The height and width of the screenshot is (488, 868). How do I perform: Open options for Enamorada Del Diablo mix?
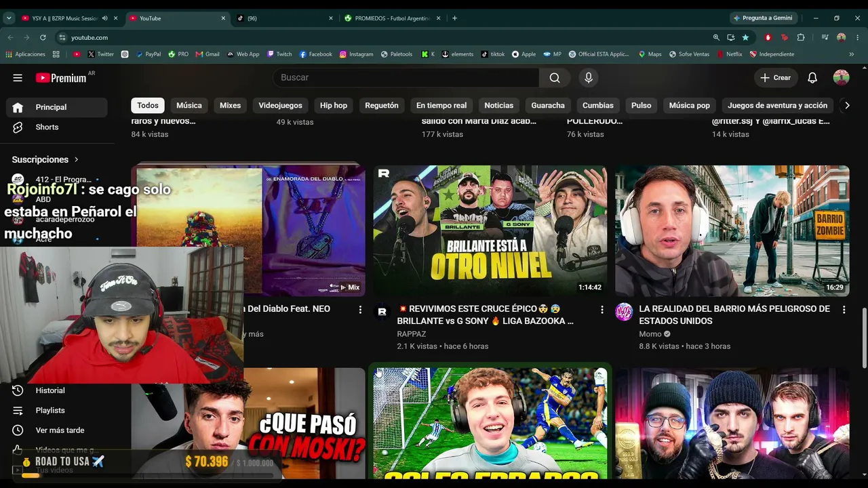[x=360, y=310]
